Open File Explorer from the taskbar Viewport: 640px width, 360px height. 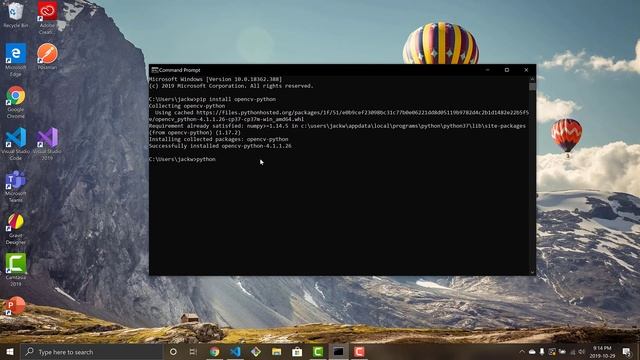tap(276, 352)
